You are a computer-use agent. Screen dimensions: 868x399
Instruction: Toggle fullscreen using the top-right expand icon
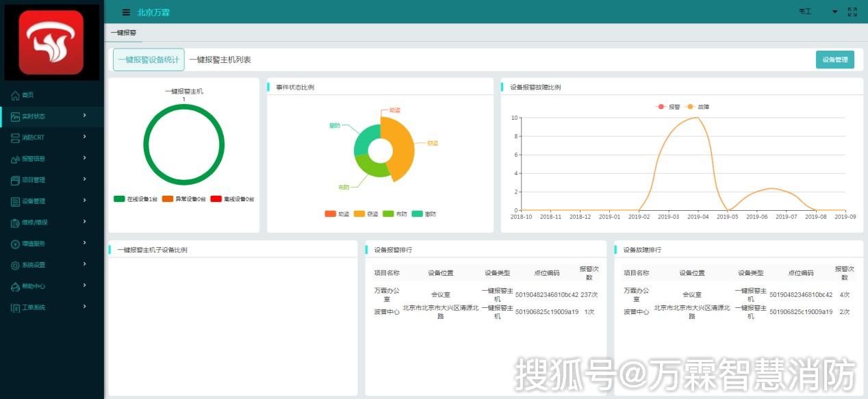pos(852,12)
